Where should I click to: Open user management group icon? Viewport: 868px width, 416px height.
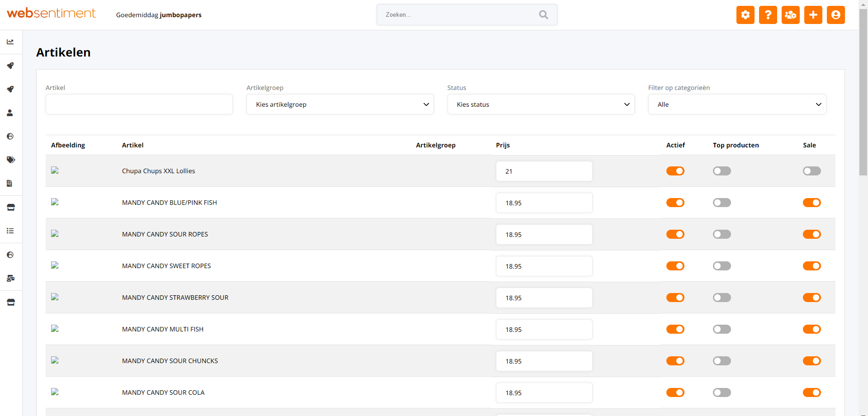(x=790, y=15)
